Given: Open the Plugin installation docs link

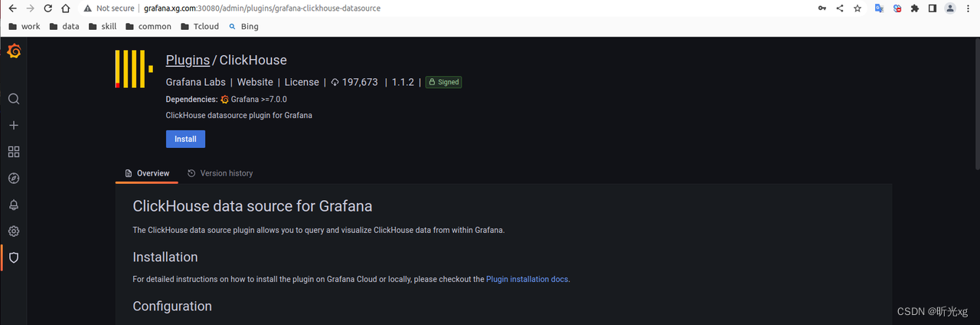Looking at the screenshot, I should click(527, 279).
